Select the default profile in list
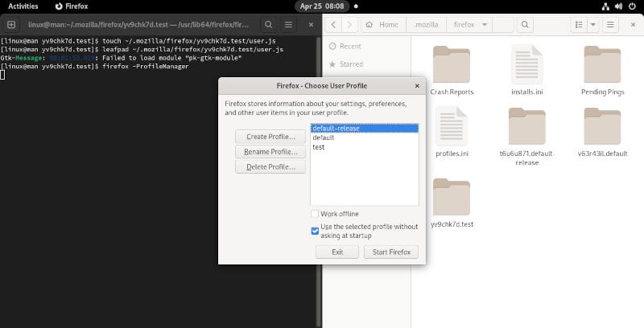 365,137
